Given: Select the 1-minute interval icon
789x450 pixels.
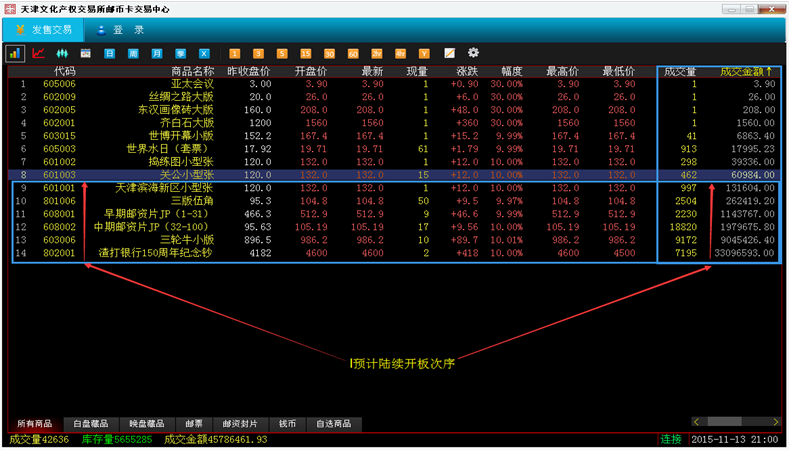Looking at the screenshot, I should coord(233,53).
